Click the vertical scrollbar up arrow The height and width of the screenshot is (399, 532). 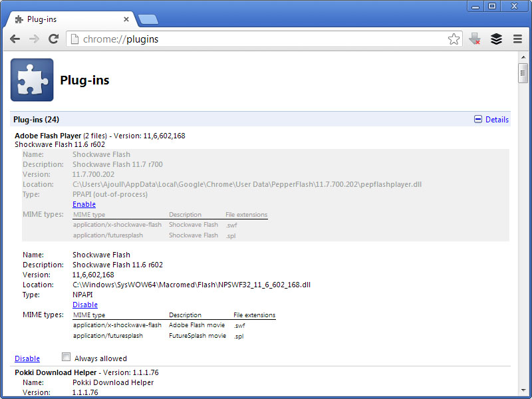point(523,57)
